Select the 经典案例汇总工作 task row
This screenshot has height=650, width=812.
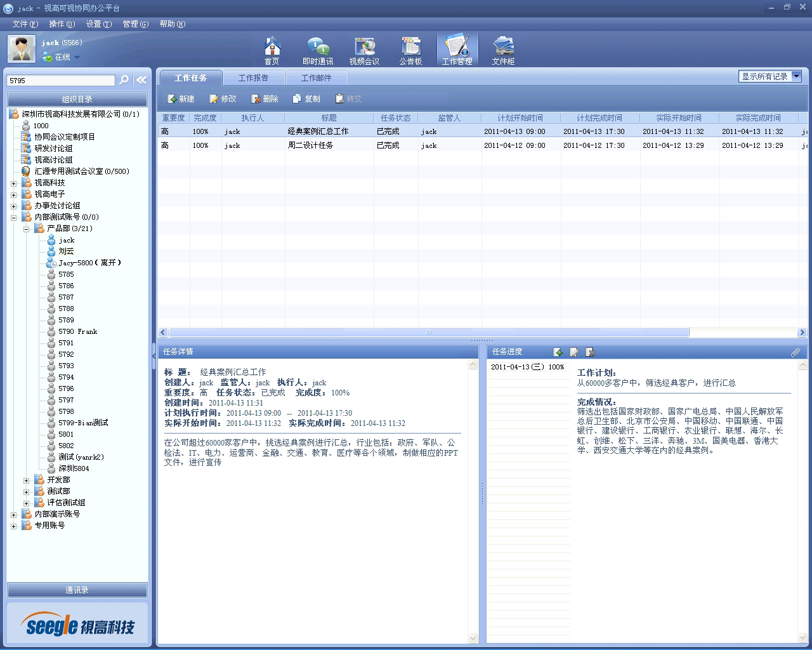(x=483, y=131)
